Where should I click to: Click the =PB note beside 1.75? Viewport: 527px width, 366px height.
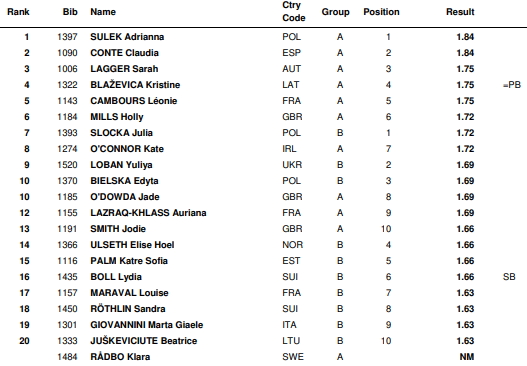tap(512, 85)
